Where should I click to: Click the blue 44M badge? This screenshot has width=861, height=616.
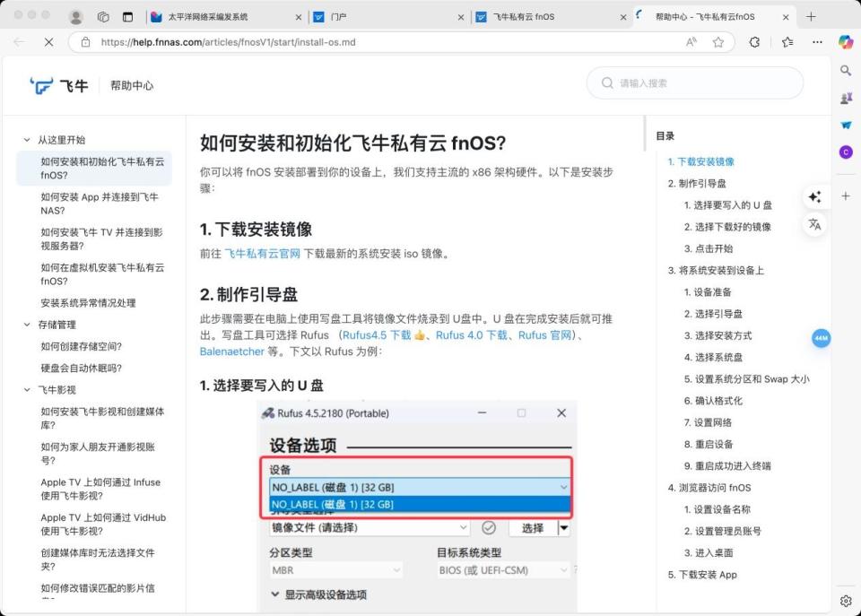click(821, 338)
